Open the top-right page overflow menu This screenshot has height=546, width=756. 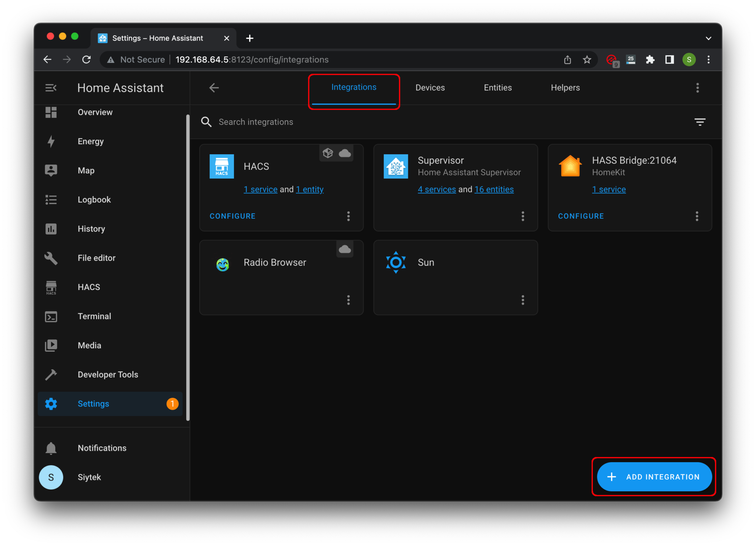pyautogui.click(x=698, y=87)
